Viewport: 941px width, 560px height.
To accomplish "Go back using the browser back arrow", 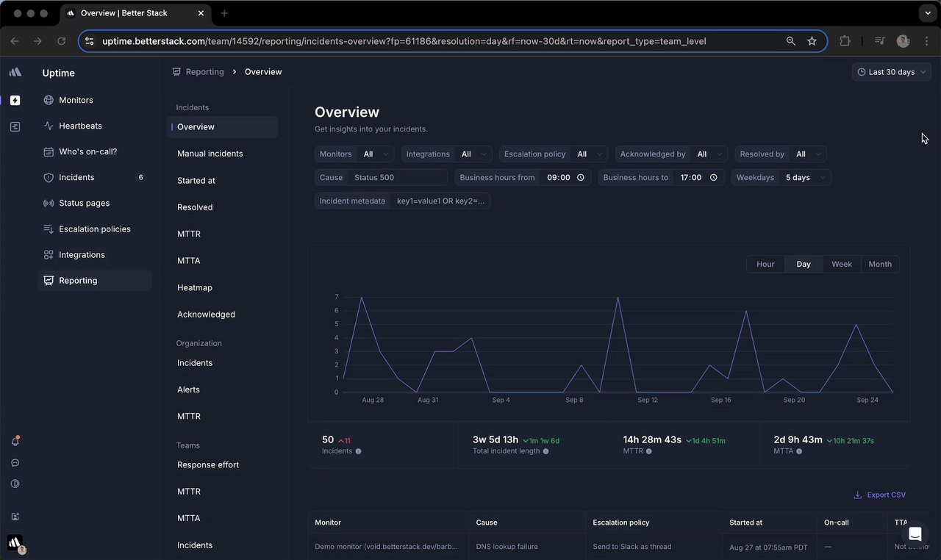I will (15, 41).
